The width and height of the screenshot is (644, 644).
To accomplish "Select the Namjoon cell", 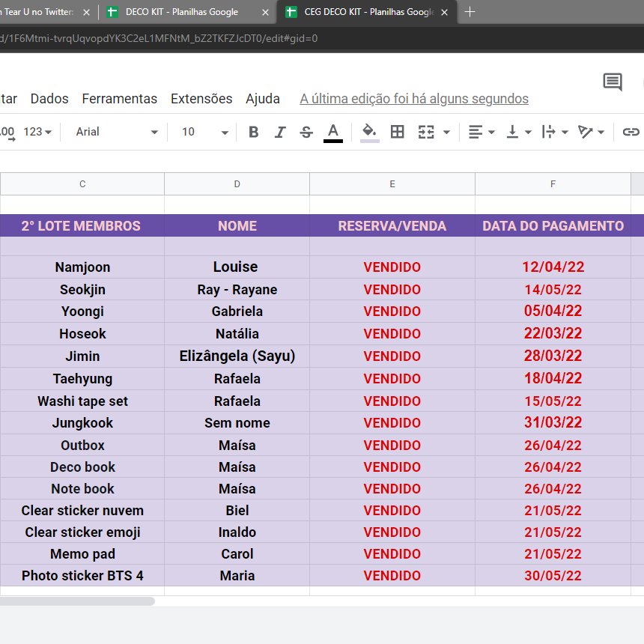I will click(x=82, y=267).
